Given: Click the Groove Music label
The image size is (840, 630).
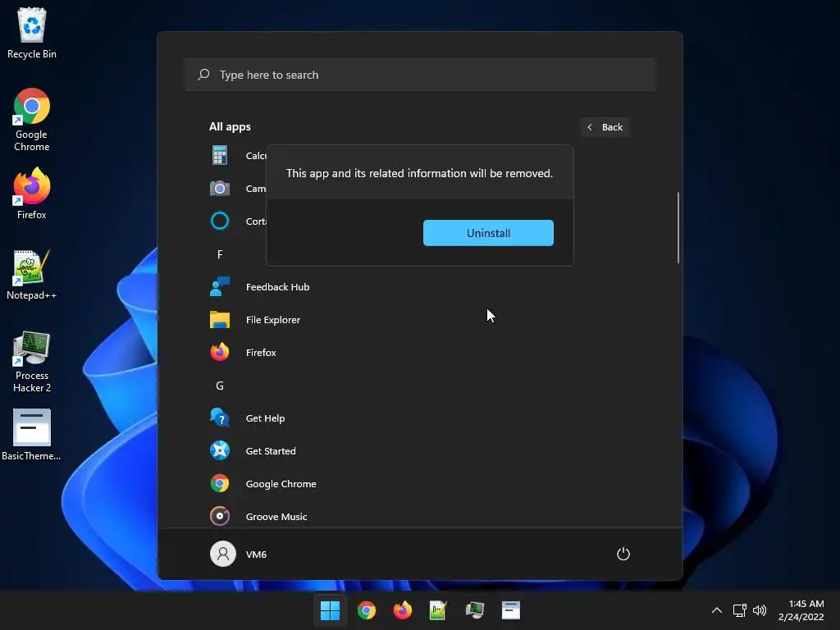Looking at the screenshot, I should pyautogui.click(x=276, y=517).
